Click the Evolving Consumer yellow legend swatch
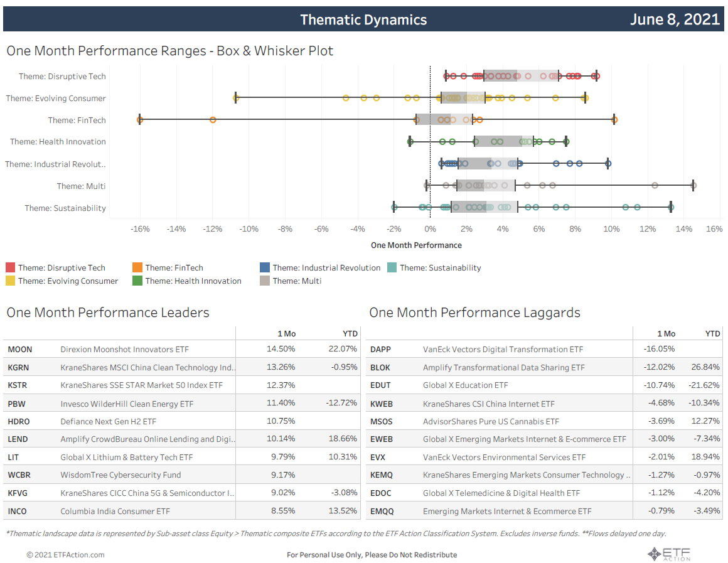 [10, 281]
